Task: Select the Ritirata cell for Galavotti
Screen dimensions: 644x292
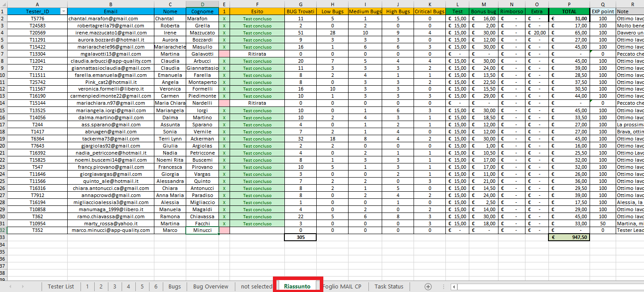Action: tap(257, 53)
